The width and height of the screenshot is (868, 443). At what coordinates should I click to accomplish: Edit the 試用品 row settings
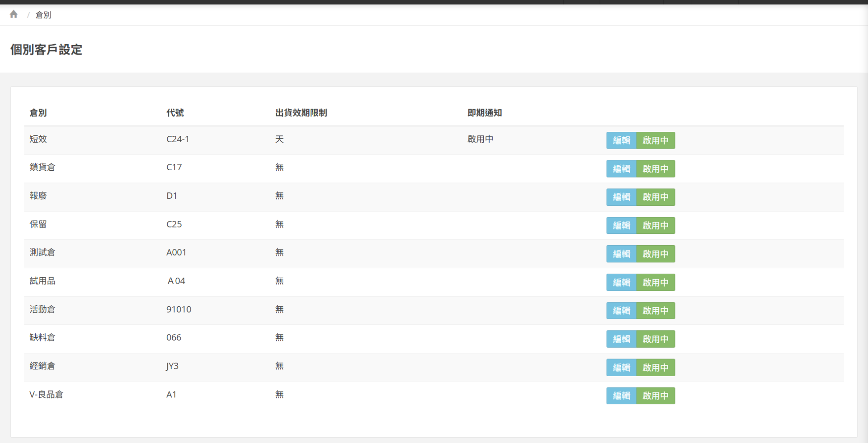[x=621, y=282]
